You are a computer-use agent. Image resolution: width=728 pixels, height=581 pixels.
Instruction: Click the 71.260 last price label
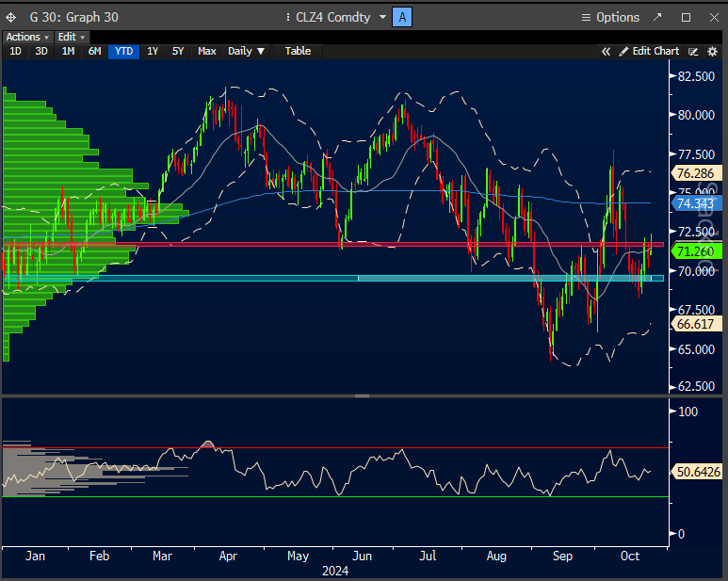[695, 250]
